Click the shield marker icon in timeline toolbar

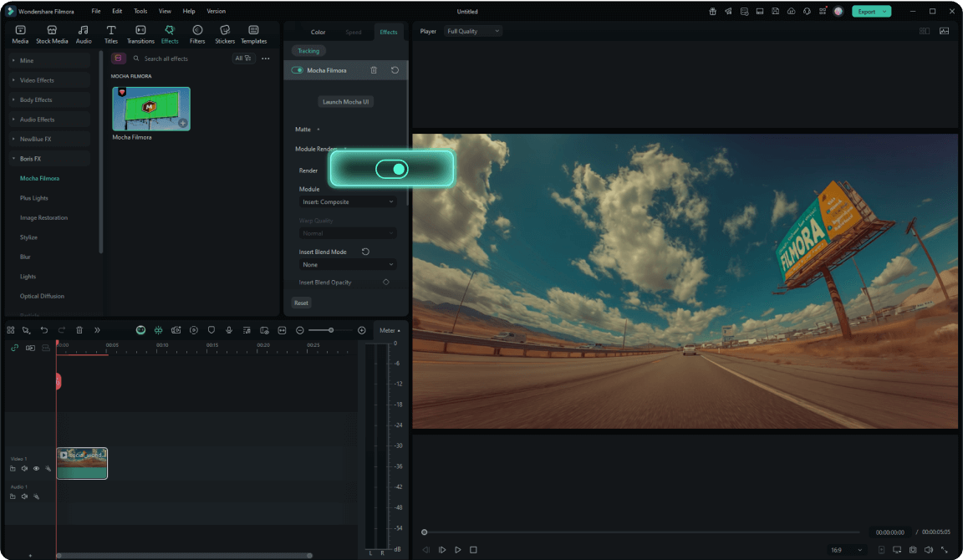coord(211,330)
